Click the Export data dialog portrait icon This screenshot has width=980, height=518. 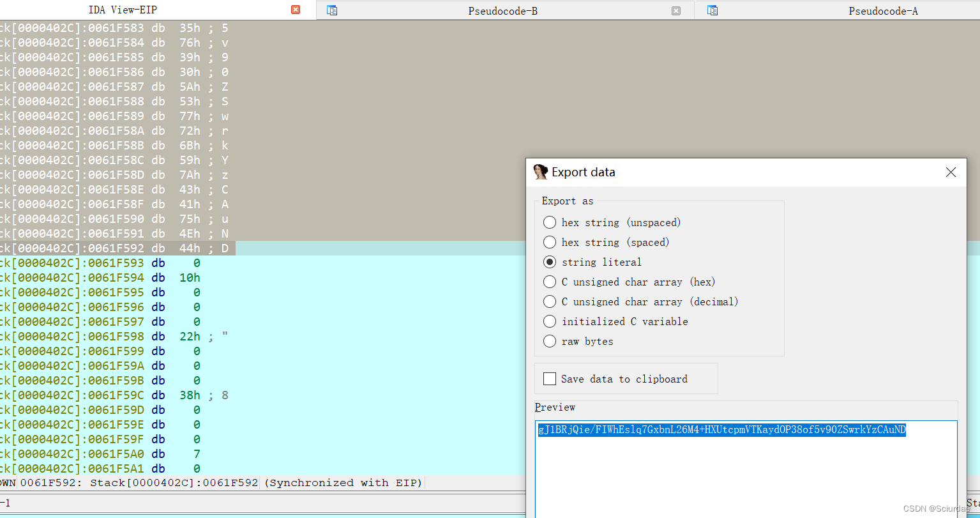[x=541, y=172]
